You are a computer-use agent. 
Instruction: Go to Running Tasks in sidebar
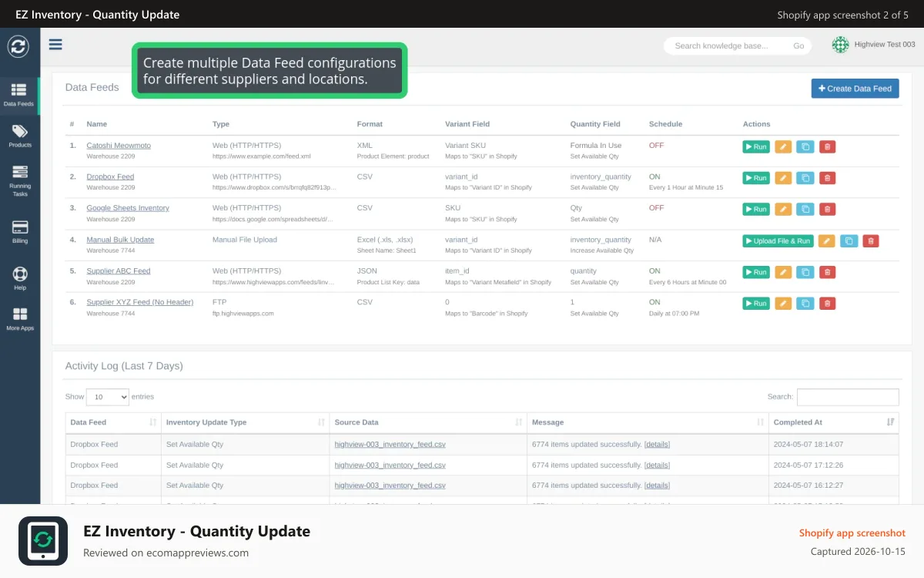[20, 181]
